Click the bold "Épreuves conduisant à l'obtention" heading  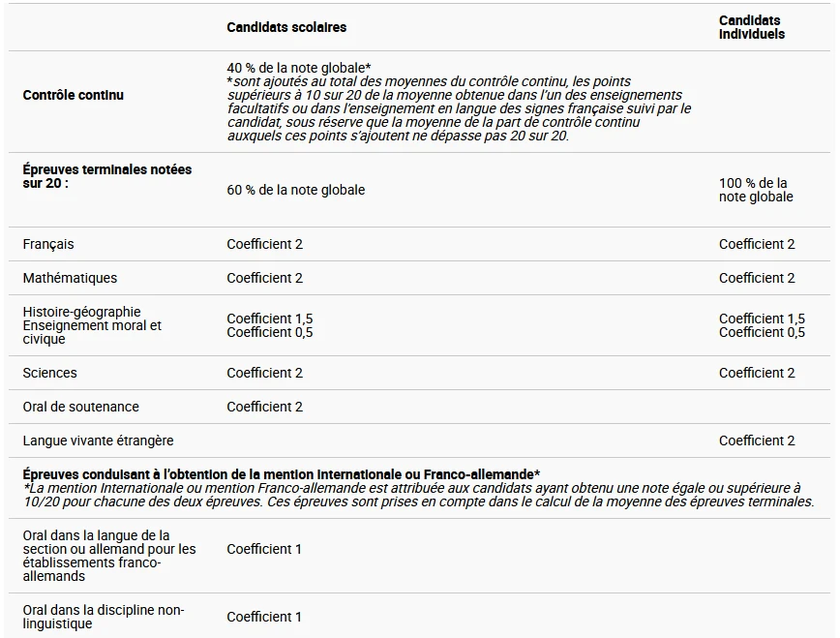(x=281, y=474)
